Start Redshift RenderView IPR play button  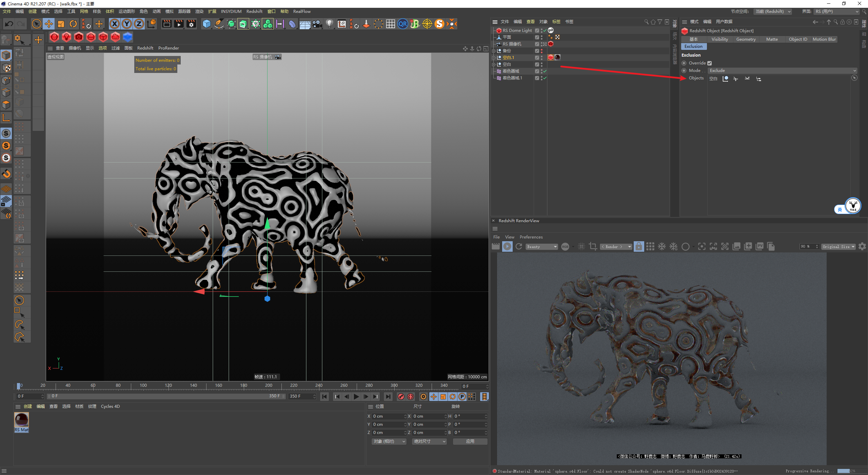pos(507,247)
